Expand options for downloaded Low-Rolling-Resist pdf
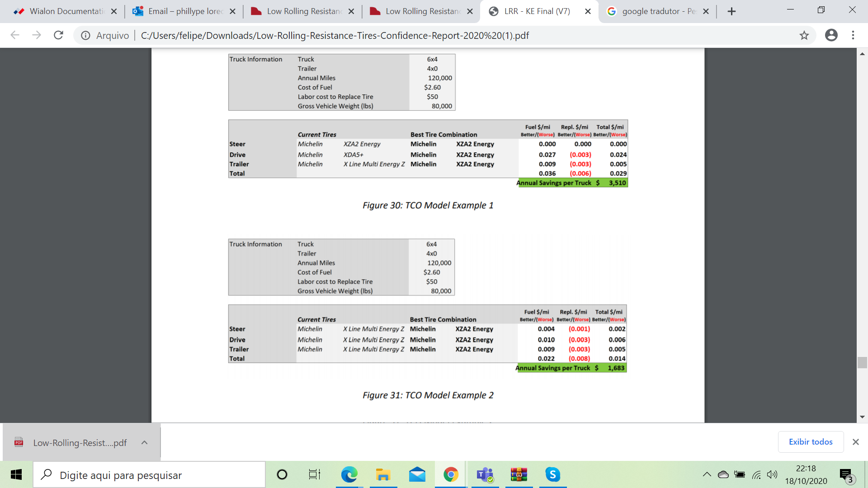The width and height of the screenshot is (868, 488). (144, 442)
